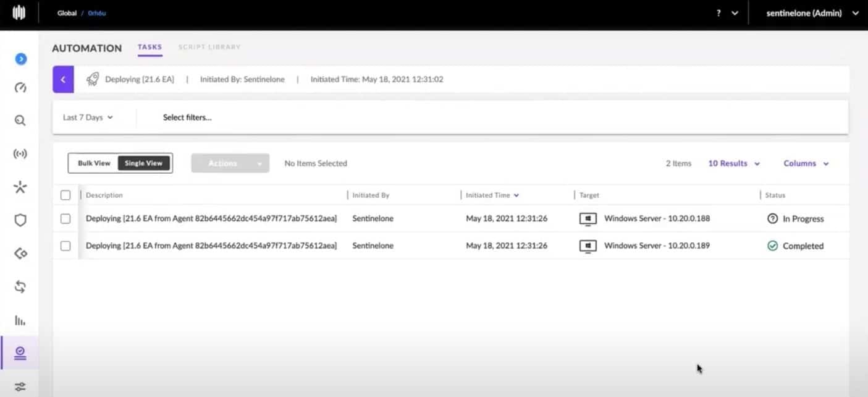Go back with the purple chevron button
This screenshot has width=868, height=397.
click(x=63, y=79)
